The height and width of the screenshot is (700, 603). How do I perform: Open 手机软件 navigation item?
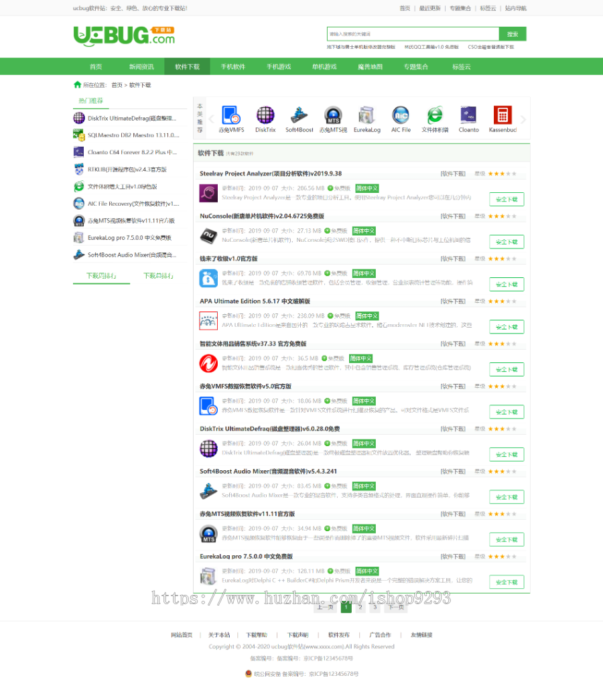tap(232, 66)
